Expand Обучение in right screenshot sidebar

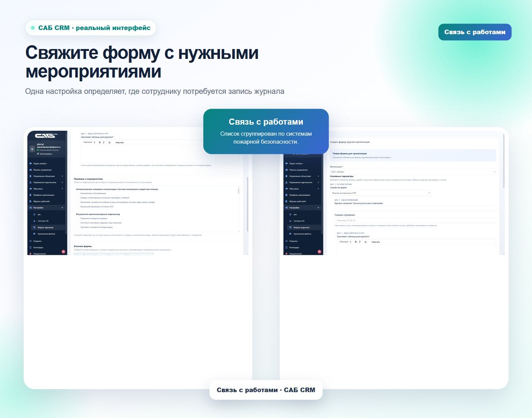303,189
